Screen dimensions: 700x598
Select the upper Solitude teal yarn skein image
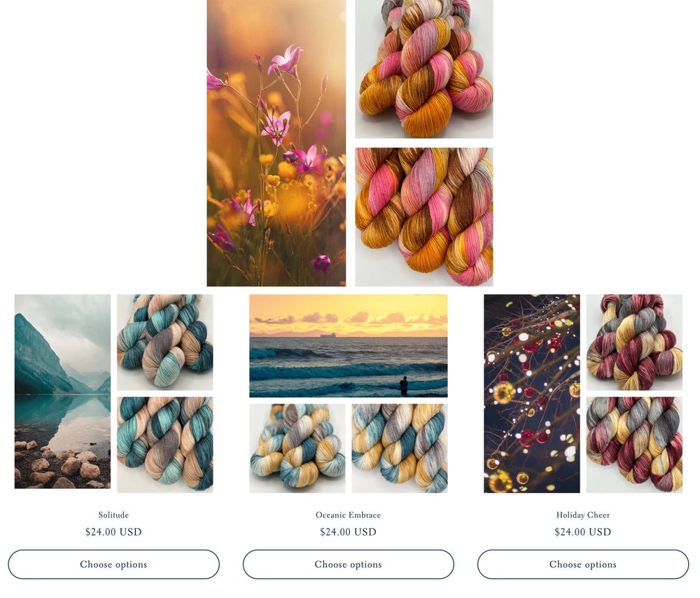coord(164,342)
